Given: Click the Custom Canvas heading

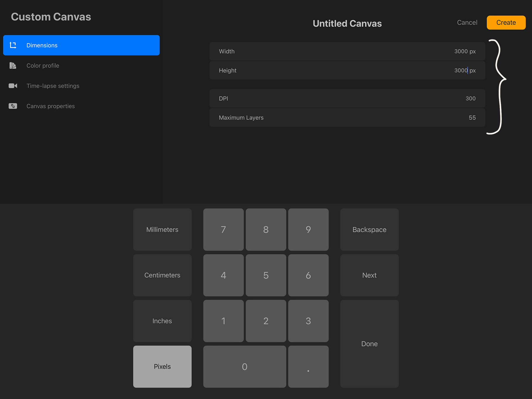Looking at the screenshot, I should click(51, 17).
